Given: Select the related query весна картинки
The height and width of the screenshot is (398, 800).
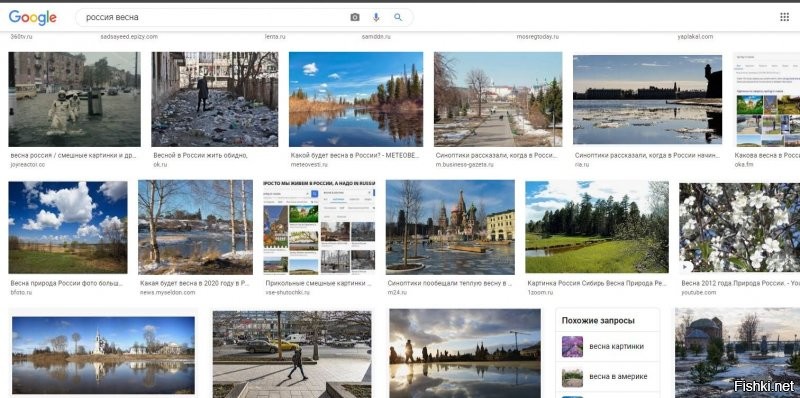Looking at the screenshot, I should click(616, 346).
